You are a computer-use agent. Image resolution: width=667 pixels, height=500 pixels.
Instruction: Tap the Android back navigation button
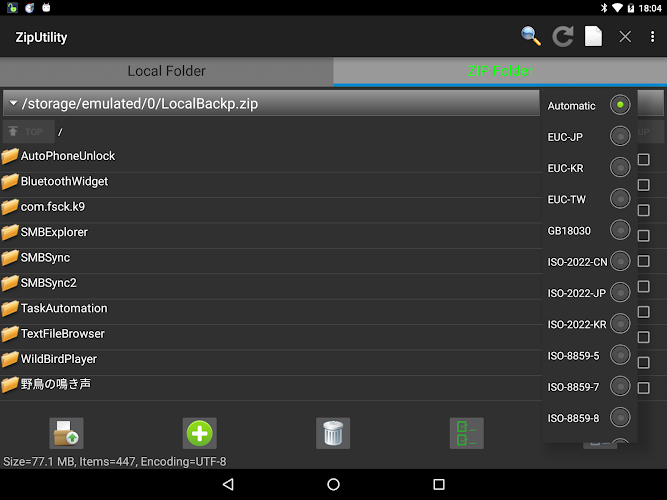[x=228, y=484]
